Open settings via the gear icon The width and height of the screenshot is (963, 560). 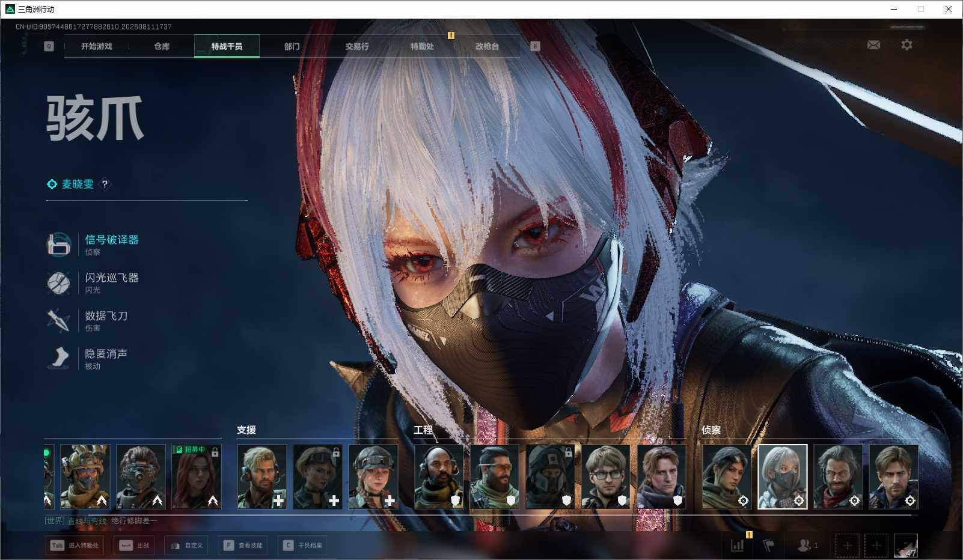pyautogui.click(x=906, y=45)
